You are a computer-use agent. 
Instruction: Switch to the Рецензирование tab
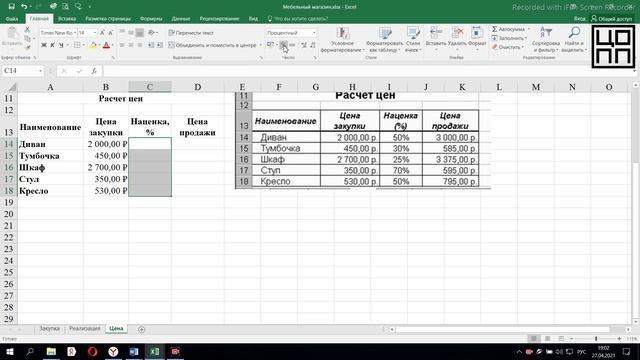coord(219,18)
